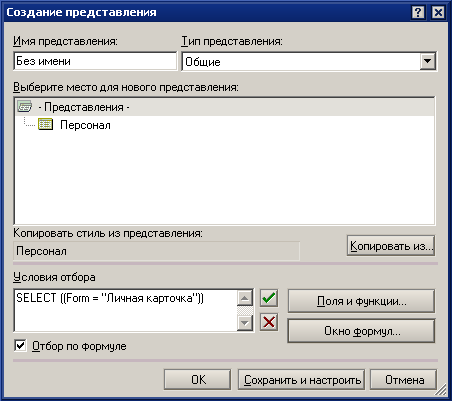Click the Представления folder icon in tree

pos(25,107)
